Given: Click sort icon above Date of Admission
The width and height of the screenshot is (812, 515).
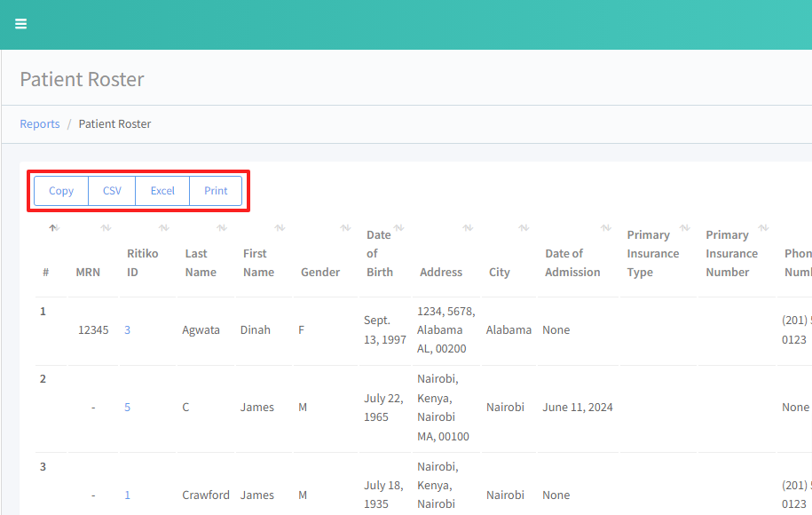Looking at the screenshot, I should click(x=606, y=228).
